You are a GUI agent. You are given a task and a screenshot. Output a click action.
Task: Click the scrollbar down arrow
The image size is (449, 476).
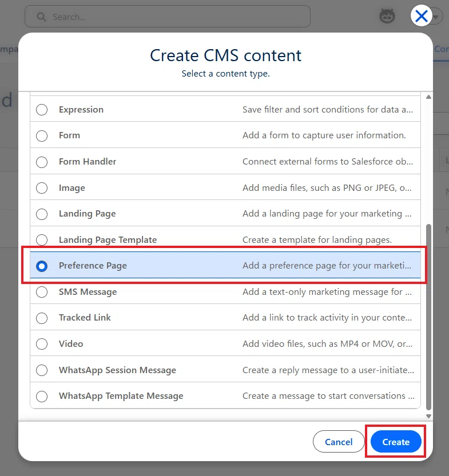pos(428,416)
